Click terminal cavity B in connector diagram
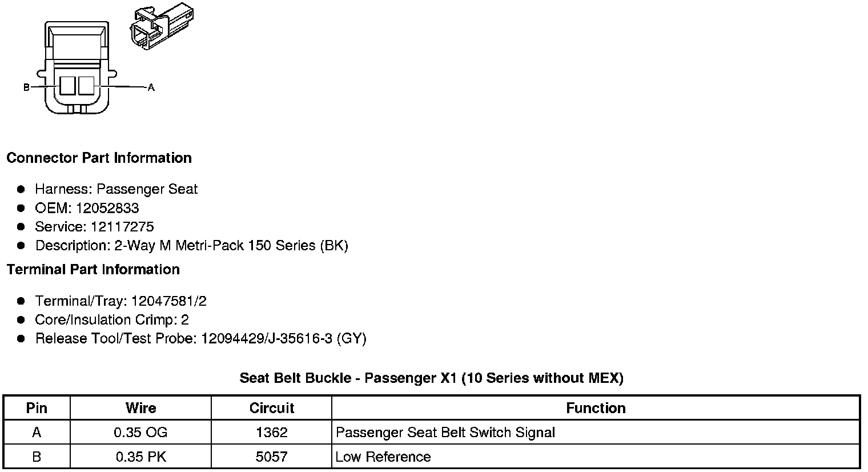868x472 pixels. pyautogui.click(x=67, y=86)
